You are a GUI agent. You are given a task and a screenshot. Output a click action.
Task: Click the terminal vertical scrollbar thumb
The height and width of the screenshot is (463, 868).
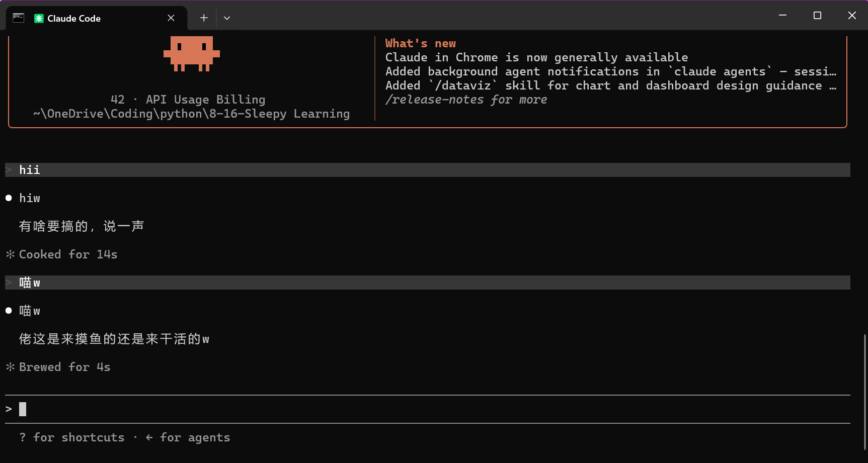(865, 392)
